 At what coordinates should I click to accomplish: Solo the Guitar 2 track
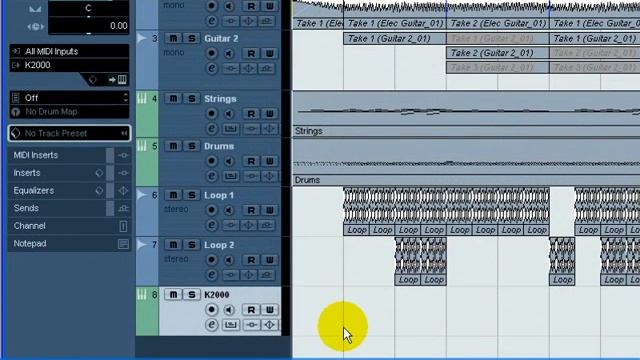tap(191, 38)
